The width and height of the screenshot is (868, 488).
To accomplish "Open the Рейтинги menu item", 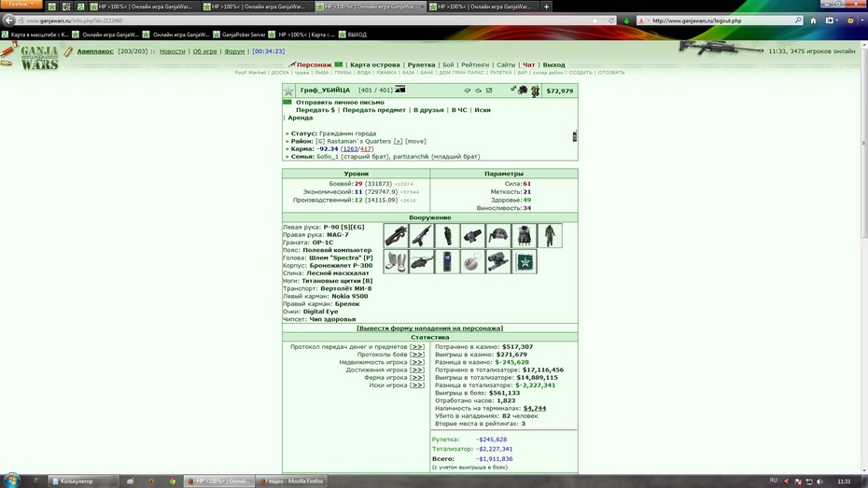I will pyautogui.click(x=475, y=64).
